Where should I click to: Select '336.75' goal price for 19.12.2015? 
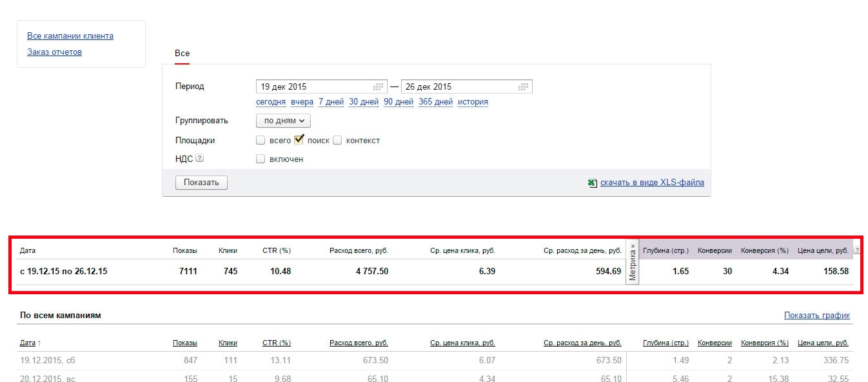pos(836,361)
